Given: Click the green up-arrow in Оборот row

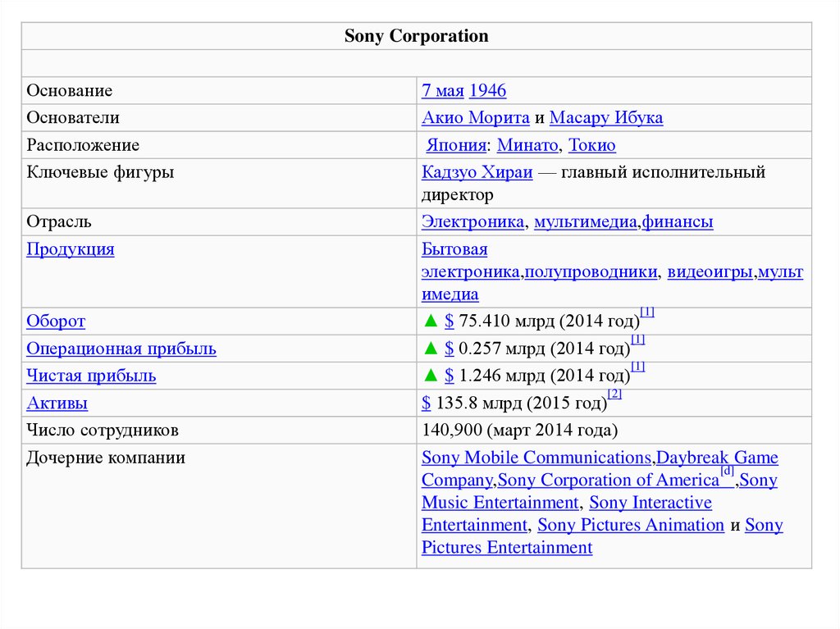Looking at the screenshot, I should (x=430, y=321).
